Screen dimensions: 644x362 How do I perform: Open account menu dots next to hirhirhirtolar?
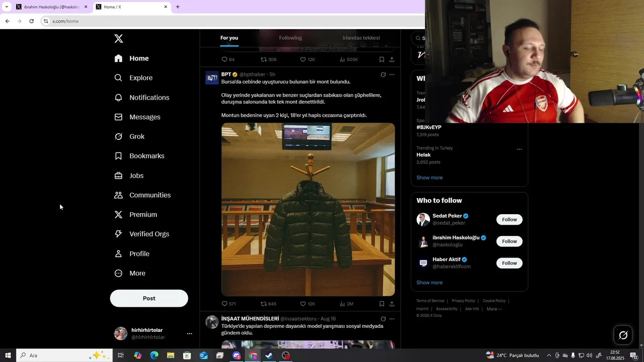click(189, 333)
